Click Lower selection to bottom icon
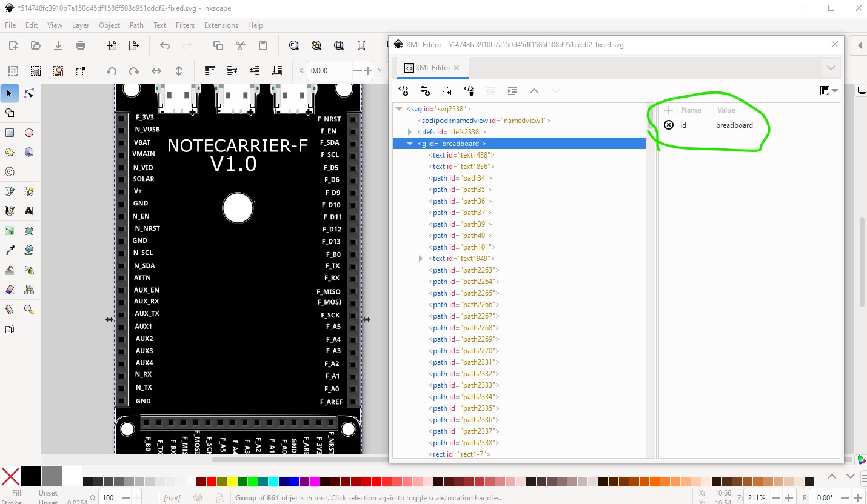The image size is (867, 504). tap(277, 71)
